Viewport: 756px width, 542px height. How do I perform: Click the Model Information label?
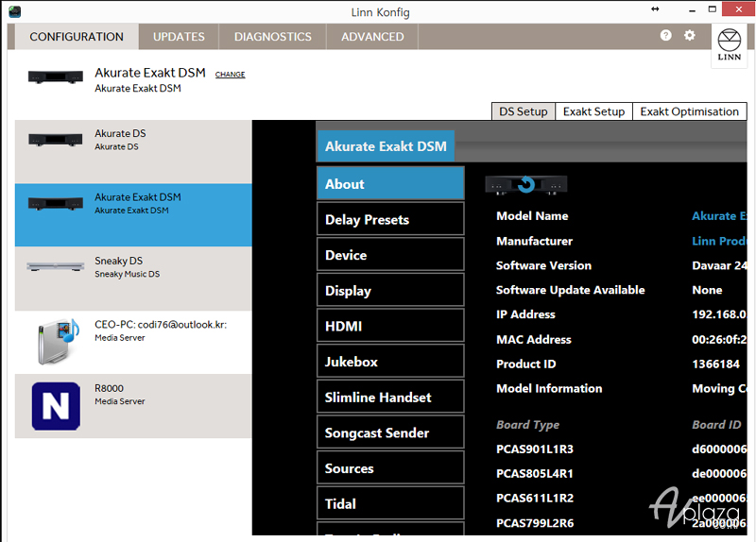(x=549, y=389)
